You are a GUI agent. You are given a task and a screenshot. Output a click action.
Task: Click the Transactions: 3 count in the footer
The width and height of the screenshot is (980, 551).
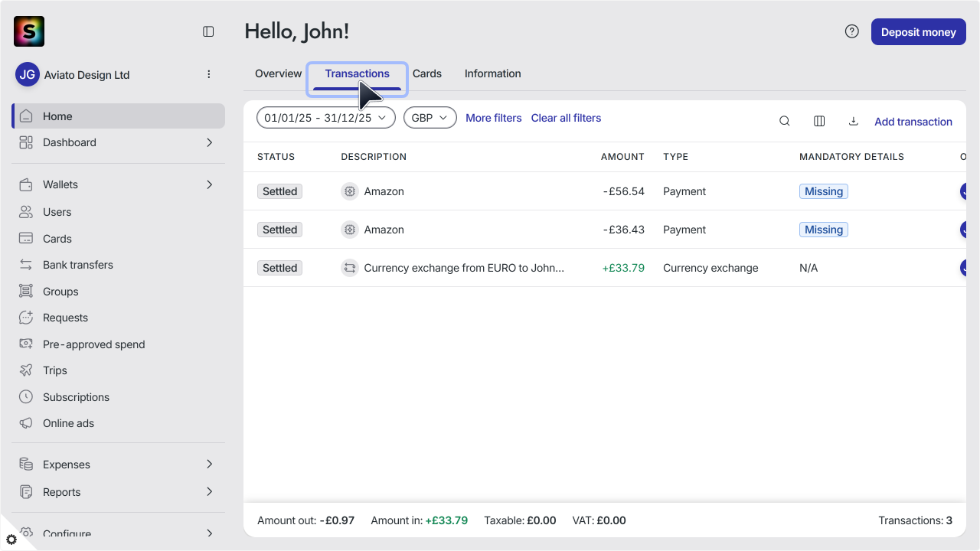pyautogui.click(x=915, y=520)
